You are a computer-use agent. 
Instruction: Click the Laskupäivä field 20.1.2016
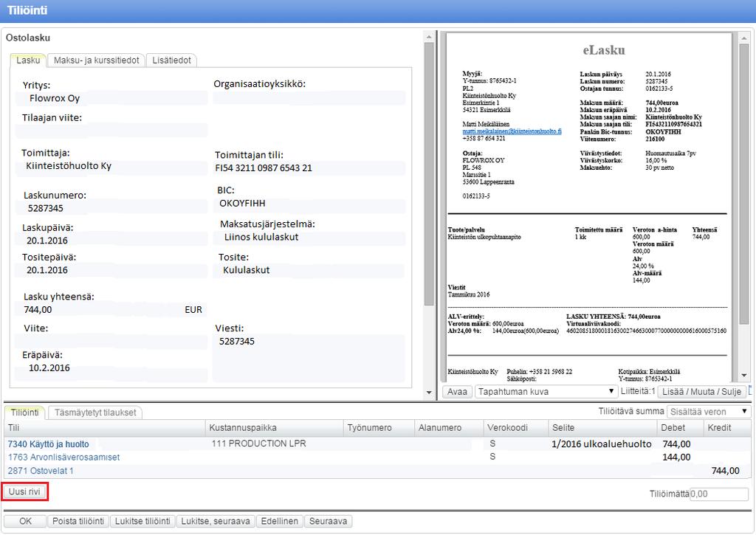[111, 241]
